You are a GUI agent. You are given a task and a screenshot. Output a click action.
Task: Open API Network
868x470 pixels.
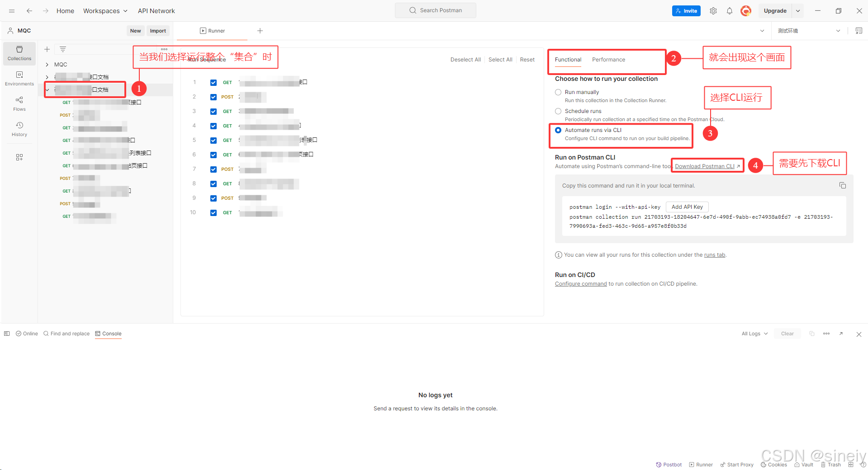pos(156,11)
